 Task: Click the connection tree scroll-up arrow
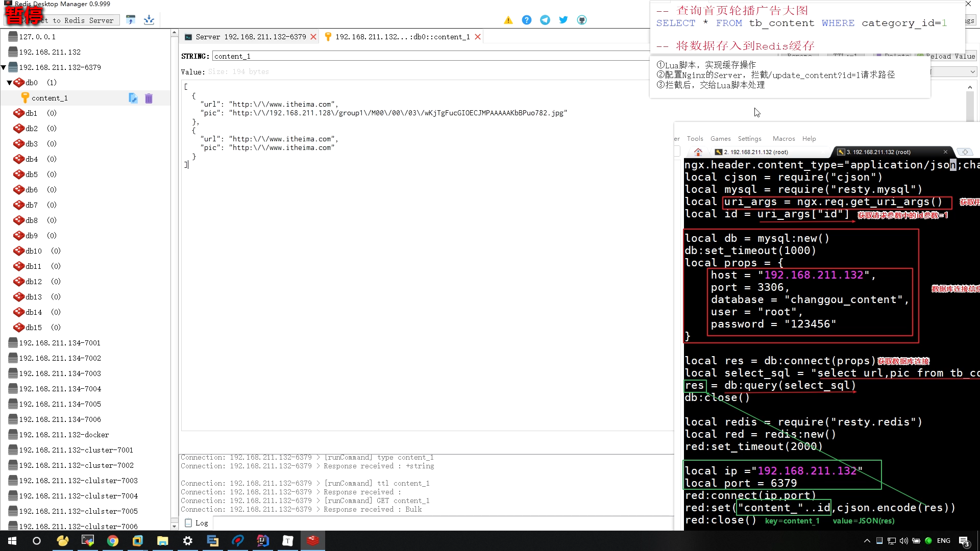point(174,33)
